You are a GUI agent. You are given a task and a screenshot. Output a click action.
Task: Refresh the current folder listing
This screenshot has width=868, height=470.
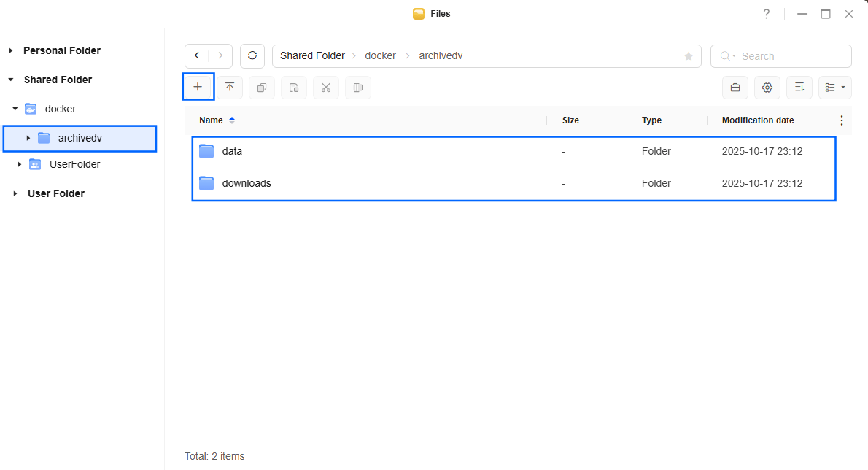point(252,56)
